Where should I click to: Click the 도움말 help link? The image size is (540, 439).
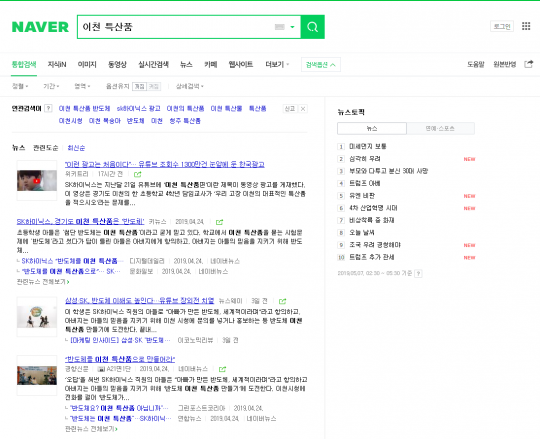point(476,64)
